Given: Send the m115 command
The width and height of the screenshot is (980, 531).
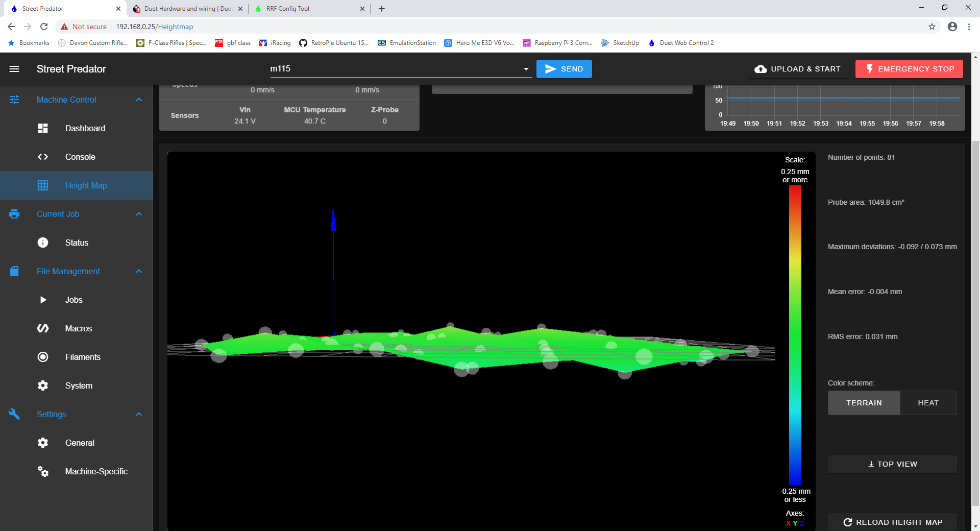Looking at the screenshot, I should (x=564, y=69).
